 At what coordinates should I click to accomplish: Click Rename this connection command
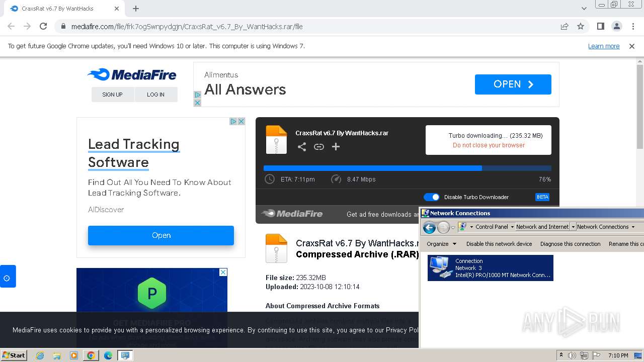click(x=625, y=244)
